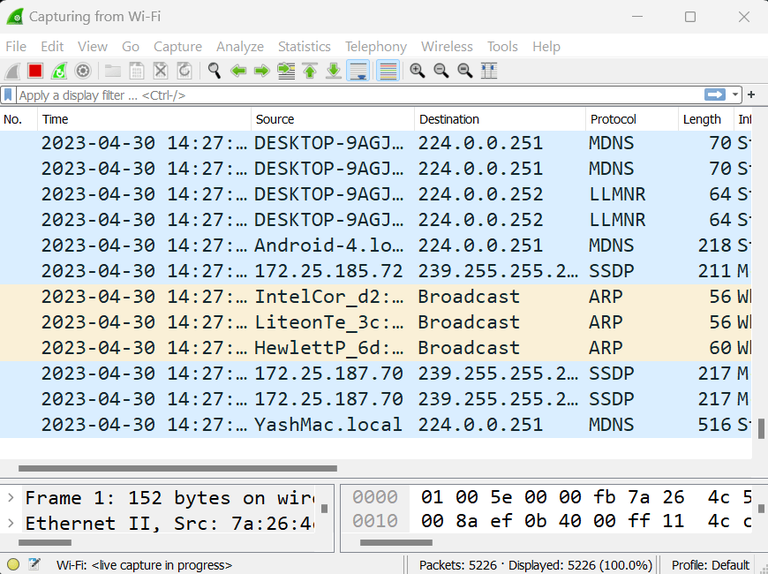The width and height of the screenshot is (768, 574).
Task: Reset text zoom to normal size
Action: [x=465, y=71]
